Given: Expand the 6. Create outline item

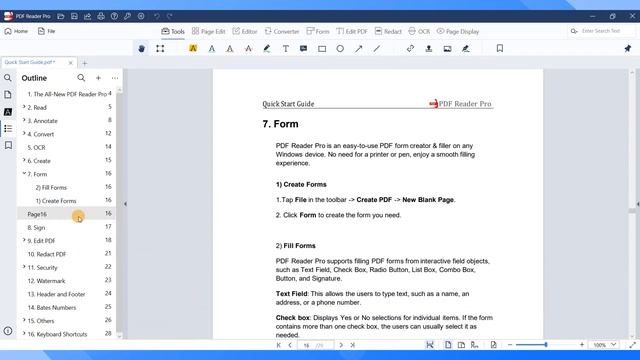Looking at the screenshot, I should tap(24, 160).
